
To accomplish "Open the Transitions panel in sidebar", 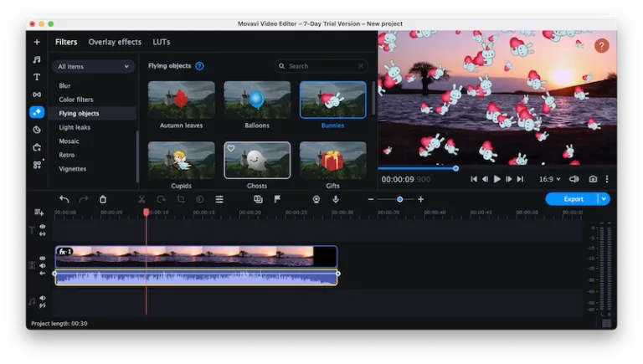I will pyautogui.click(x=37, y=95).
